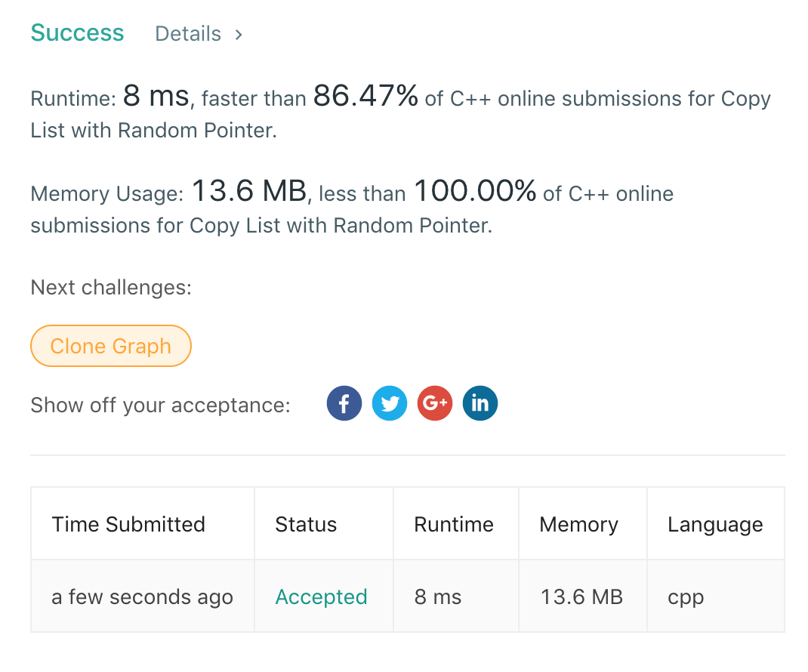
Task: Share acceptance on Facebook
Action: (344, 404)
